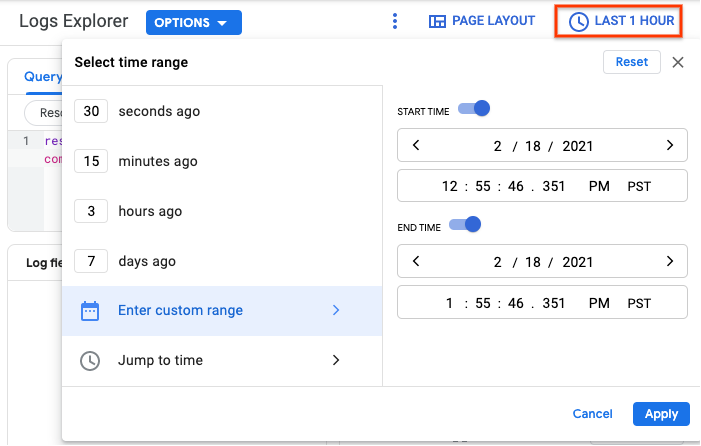Go to next start date

(670, 146)
